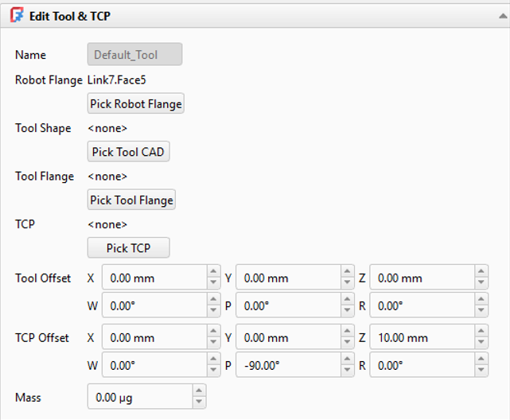
Task: Click the TCP <none> value
Action: point(107,224)
